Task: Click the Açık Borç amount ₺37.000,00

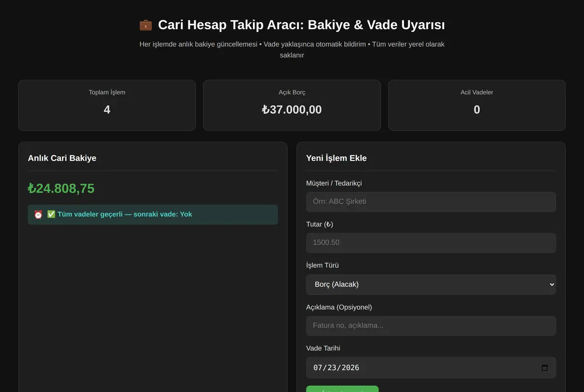Action: click(x=292, y=110)
